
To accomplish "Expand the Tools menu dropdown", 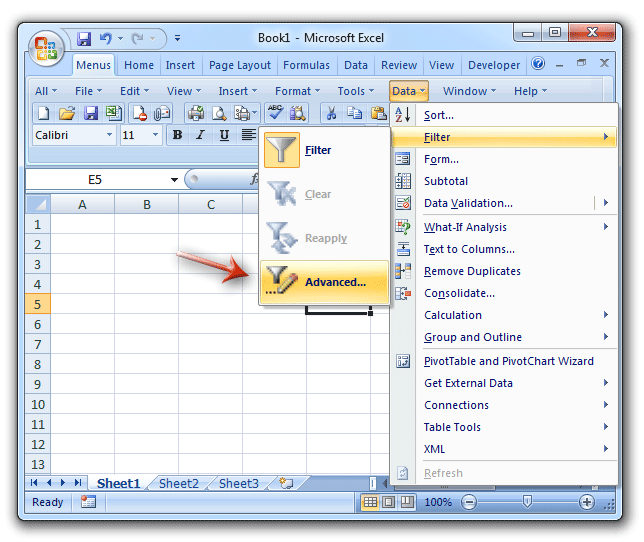I will 355,91.
